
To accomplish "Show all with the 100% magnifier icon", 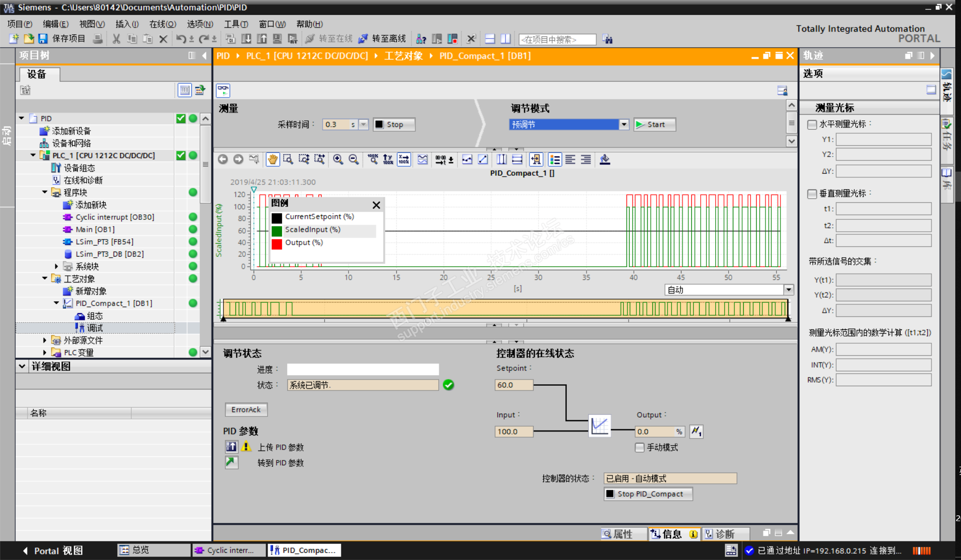I will [373, 160].
